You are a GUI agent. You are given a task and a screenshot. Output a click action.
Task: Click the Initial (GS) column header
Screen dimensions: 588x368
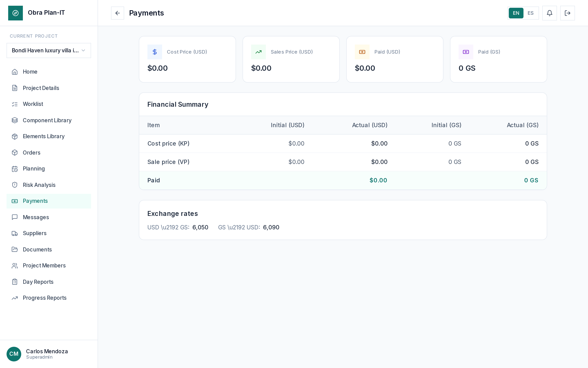(446, 125)
